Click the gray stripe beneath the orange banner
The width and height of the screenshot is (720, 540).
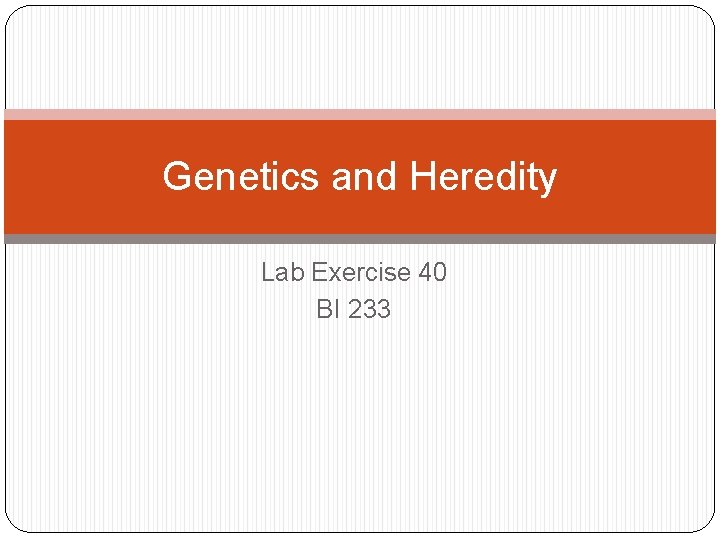[360, 239]
